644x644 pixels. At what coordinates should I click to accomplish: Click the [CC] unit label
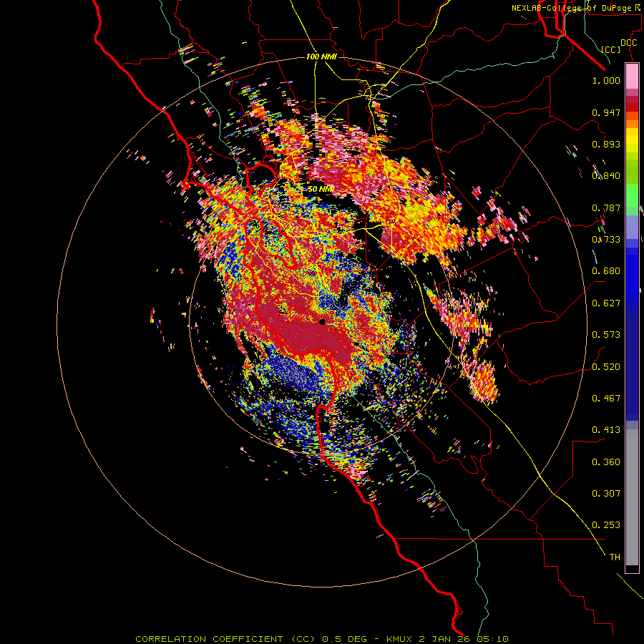pyautogui.click(x=611, y=49)
